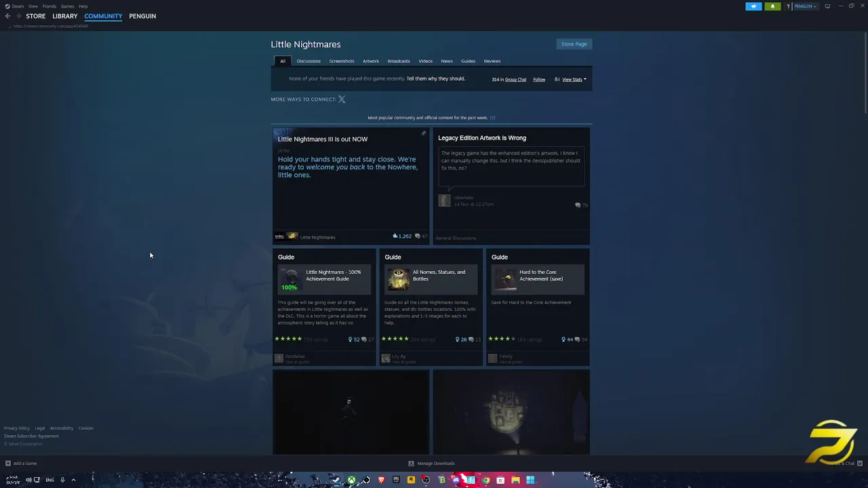The height and width of the screenshot is (488, 868).
Task: Open Discord from the taskbar
Action: (456, 480)
